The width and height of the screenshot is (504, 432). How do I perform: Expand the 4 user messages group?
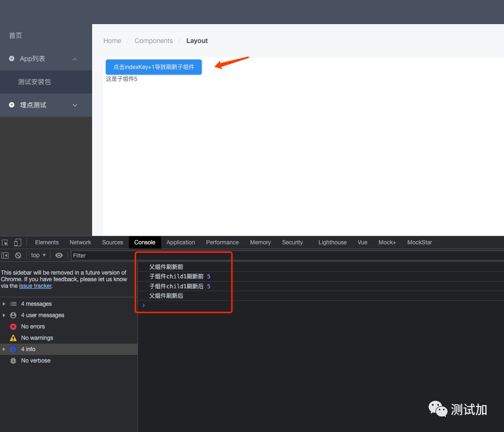click(x=4, y=315)
